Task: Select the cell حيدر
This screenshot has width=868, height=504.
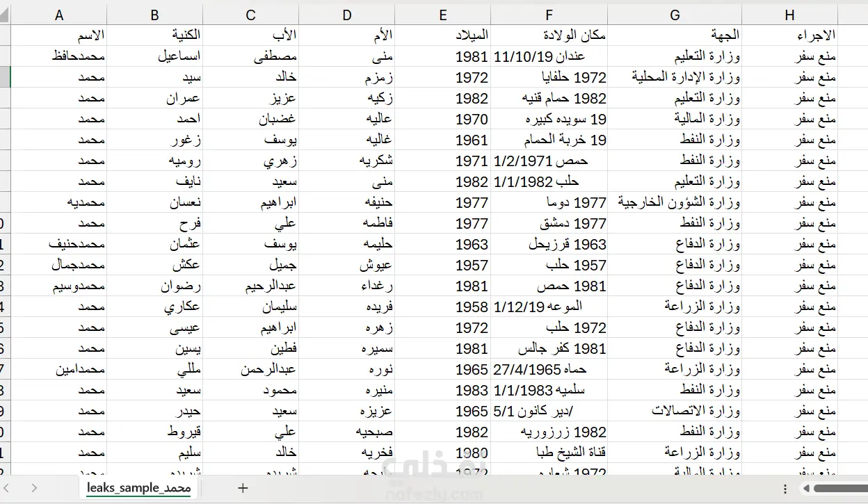Action: click(x=155, y=411)
